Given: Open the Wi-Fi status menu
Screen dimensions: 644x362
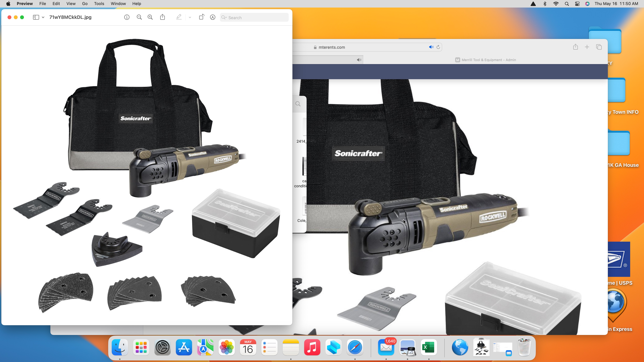Looking at the screenshot, I should [x=556, y=4].
